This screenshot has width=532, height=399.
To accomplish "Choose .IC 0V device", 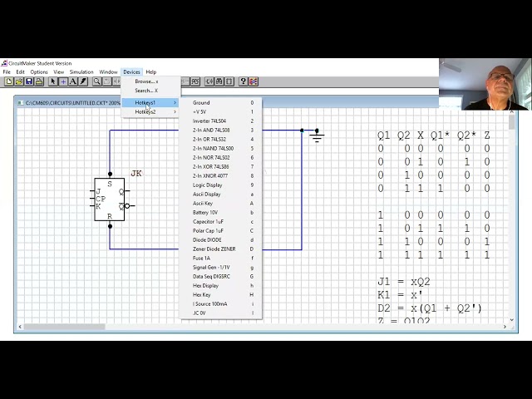I will (221, 313).
